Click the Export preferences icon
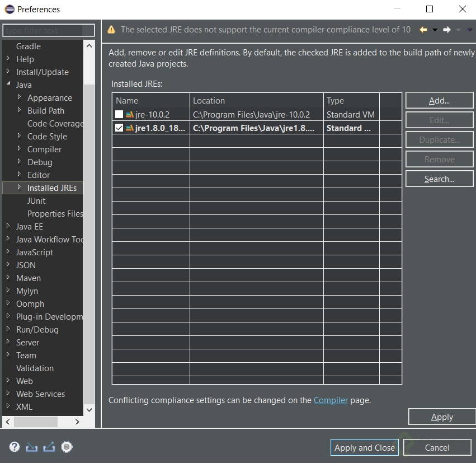This screenshot has width=476, height=463. [x=49, y=447]
